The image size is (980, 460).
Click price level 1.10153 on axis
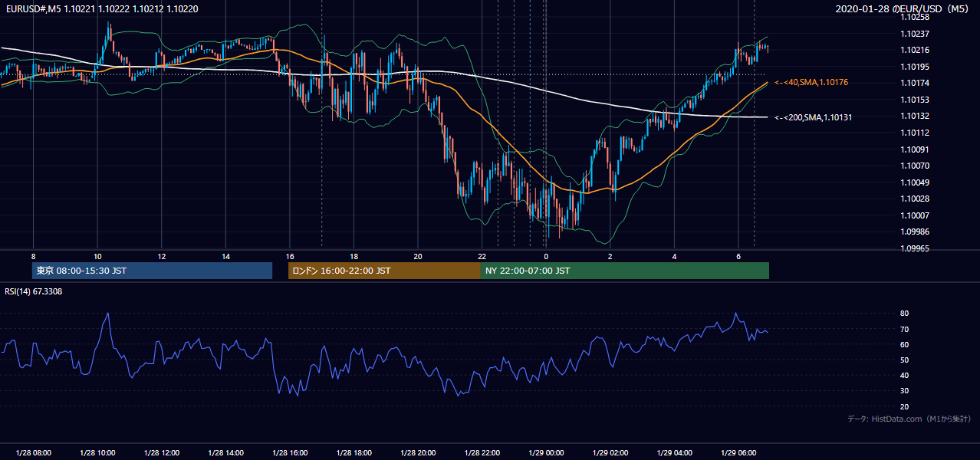[914, 100]
